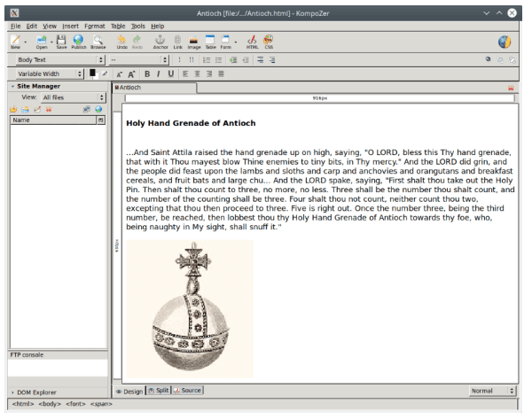Open the Edit menu
Viewport: 532px width, 419px height.
(x=32, y=26)
